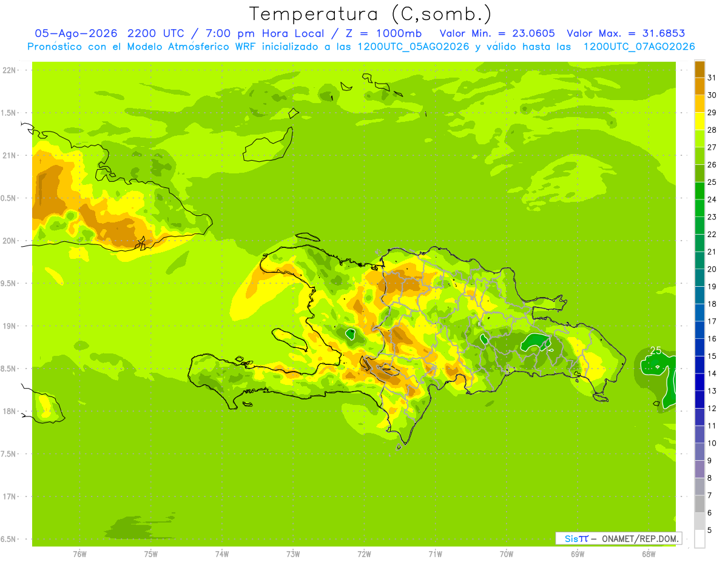Click the '19N' latitude axis label

tap(10, 326)
